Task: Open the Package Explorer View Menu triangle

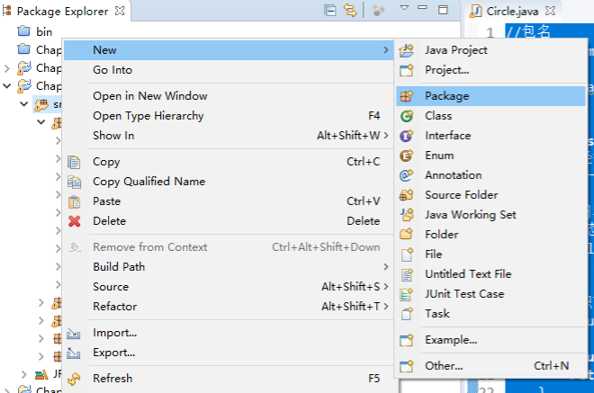Action: [x=405, y=8]
